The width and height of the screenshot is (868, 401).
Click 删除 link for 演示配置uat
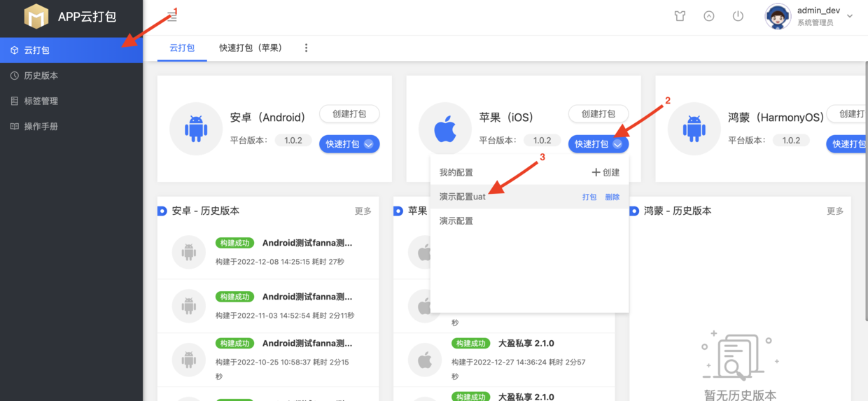[x=612, y=197]
